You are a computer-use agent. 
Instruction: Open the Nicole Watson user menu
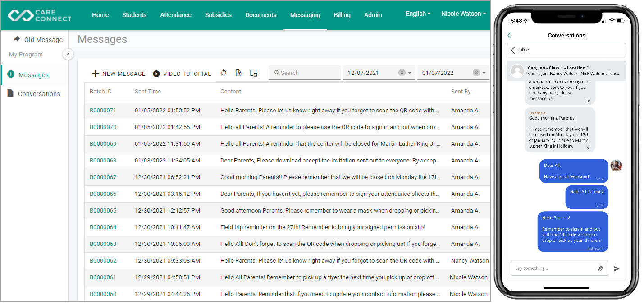click(464, 14)
